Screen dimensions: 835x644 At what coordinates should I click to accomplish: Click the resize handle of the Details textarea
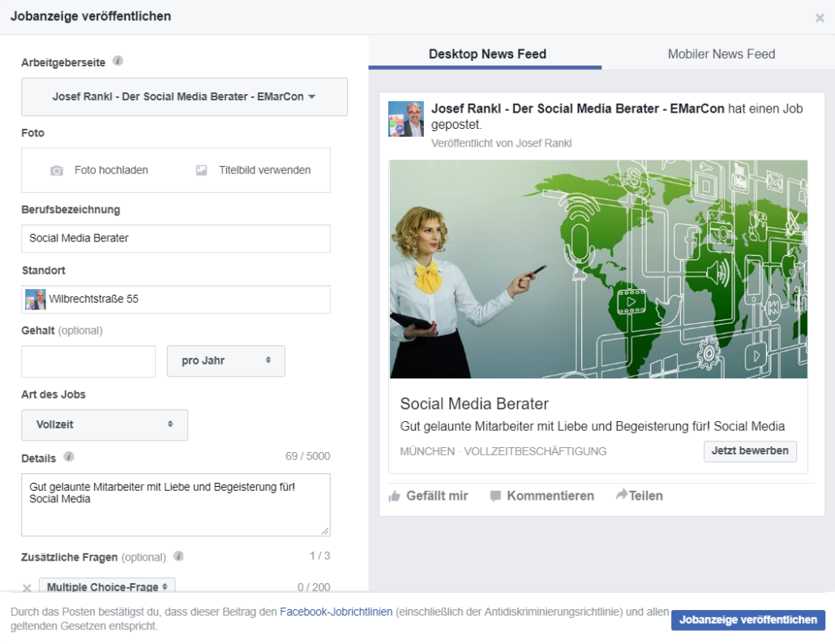pos(325,531)
